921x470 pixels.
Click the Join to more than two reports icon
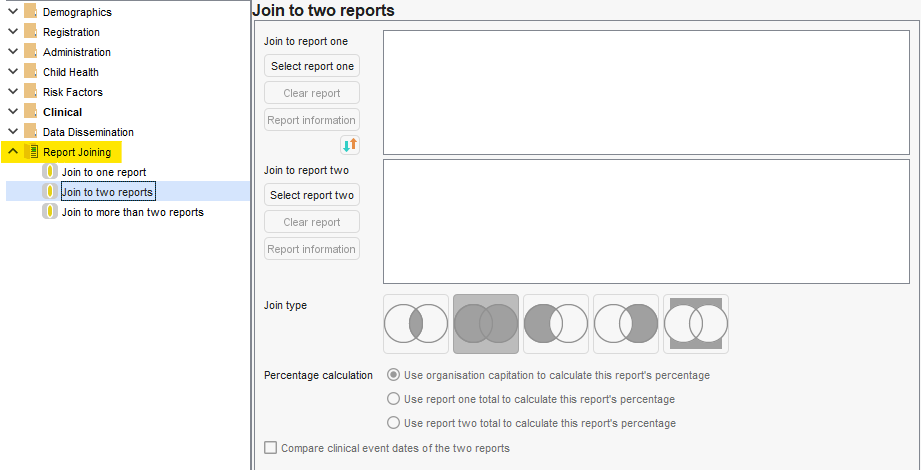click(50, 212)
